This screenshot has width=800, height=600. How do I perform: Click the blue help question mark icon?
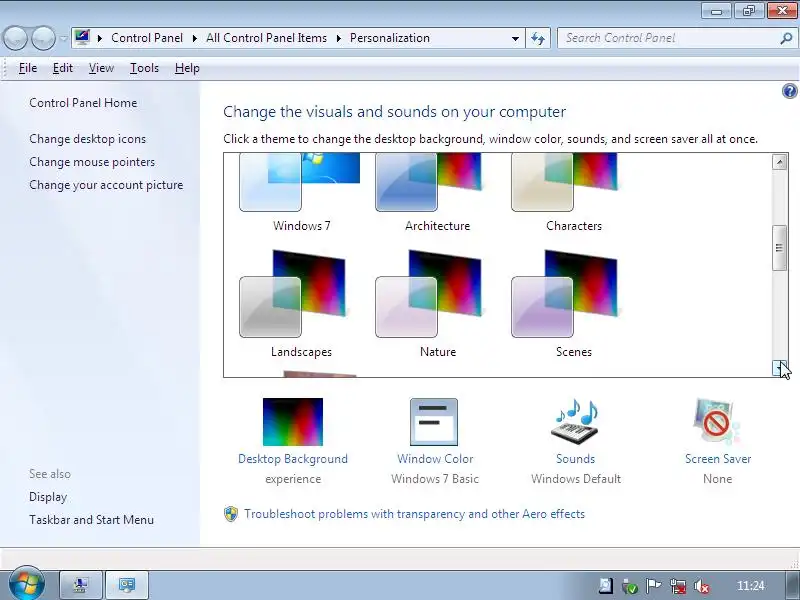coord(789,91)
